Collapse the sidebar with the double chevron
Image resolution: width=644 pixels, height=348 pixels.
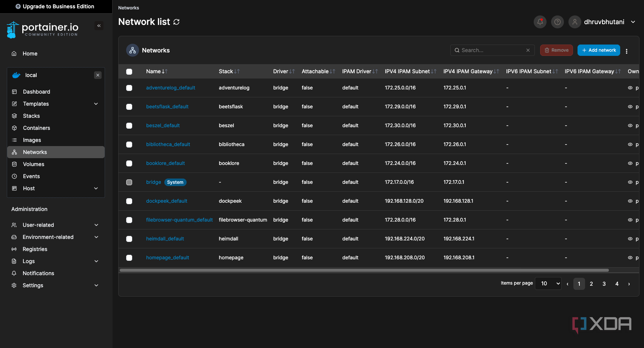(99, 26)
